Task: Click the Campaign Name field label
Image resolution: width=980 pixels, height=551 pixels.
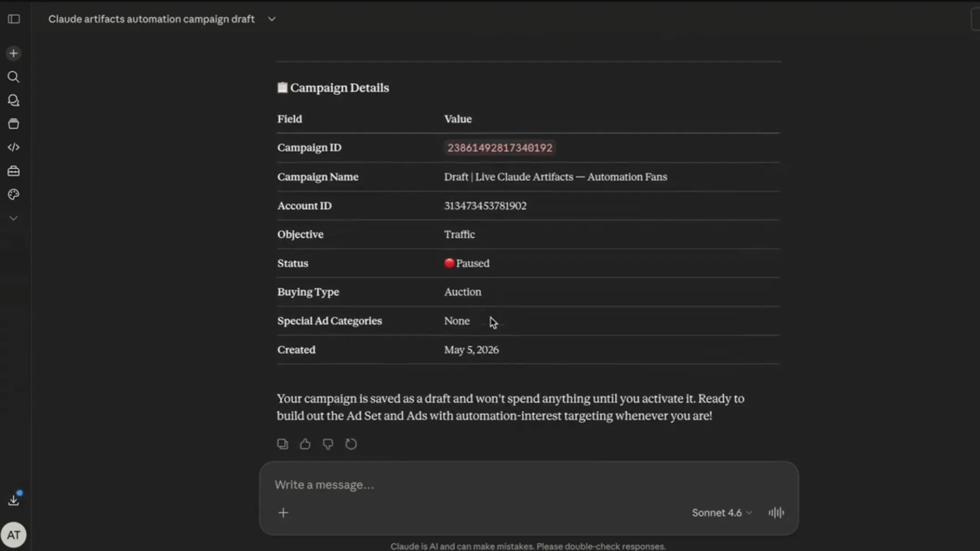Action: pos(318,177)
